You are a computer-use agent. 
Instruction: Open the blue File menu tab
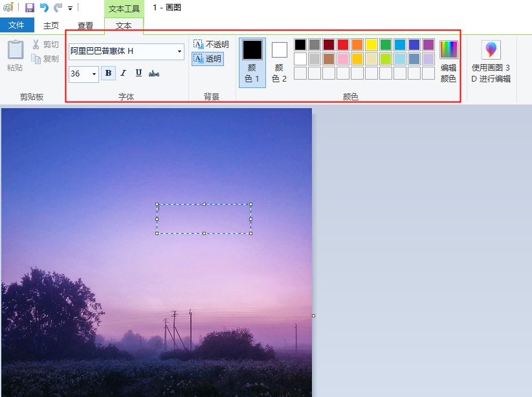click(x=17, y=25)
